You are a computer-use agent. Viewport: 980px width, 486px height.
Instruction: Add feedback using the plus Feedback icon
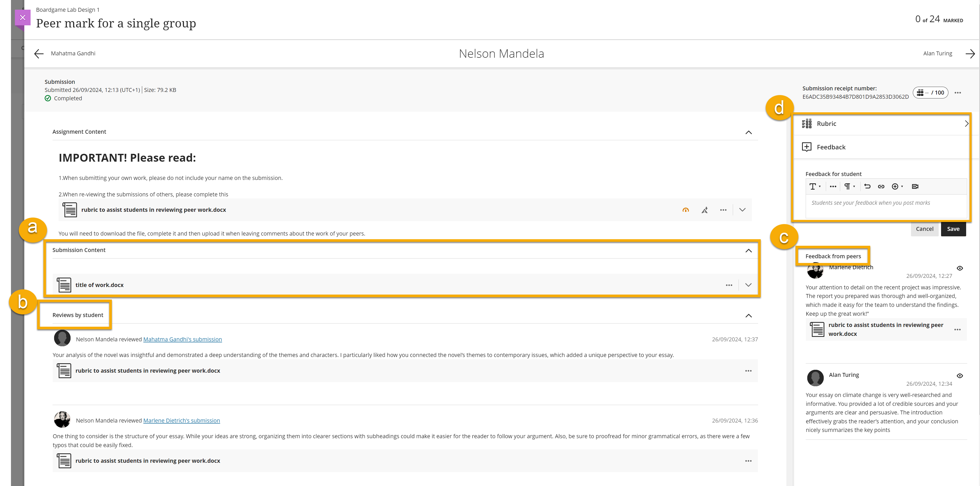[x=806, y=147]
